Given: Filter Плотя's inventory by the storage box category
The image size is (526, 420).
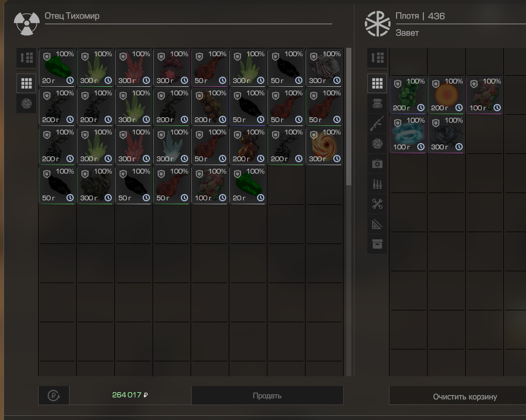Looking at the screenshot, I should (x=377, y=244).
